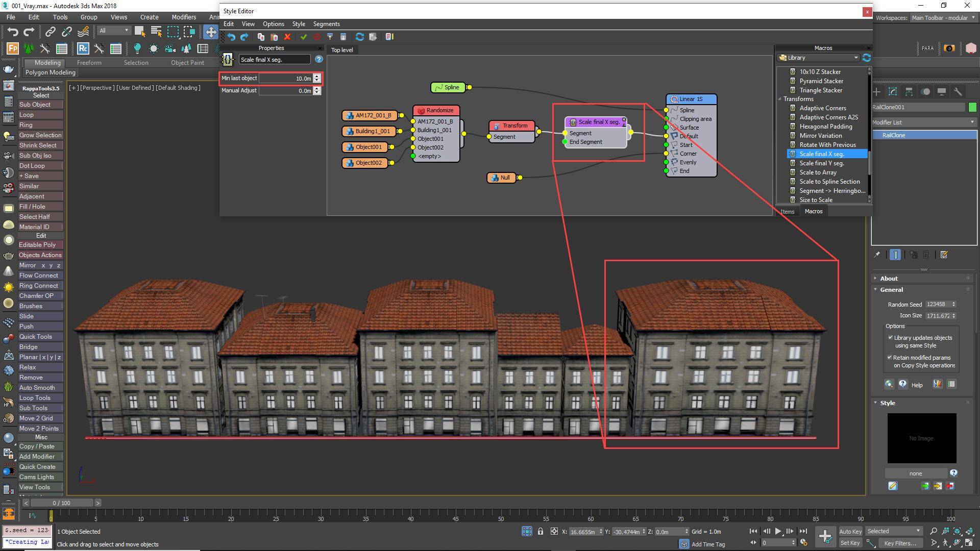Image resolution: width=980 pixels, height=551 pixels.
Task: Enable the Auto Key toggle
Action: [x=850, y=531]
